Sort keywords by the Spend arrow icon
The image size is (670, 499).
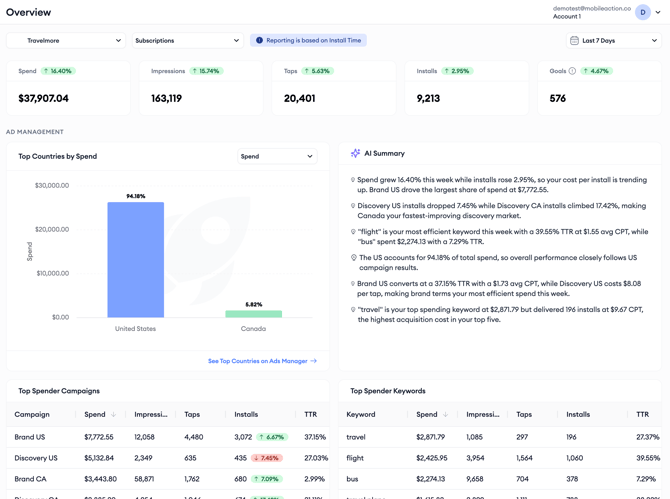[445, 414]
